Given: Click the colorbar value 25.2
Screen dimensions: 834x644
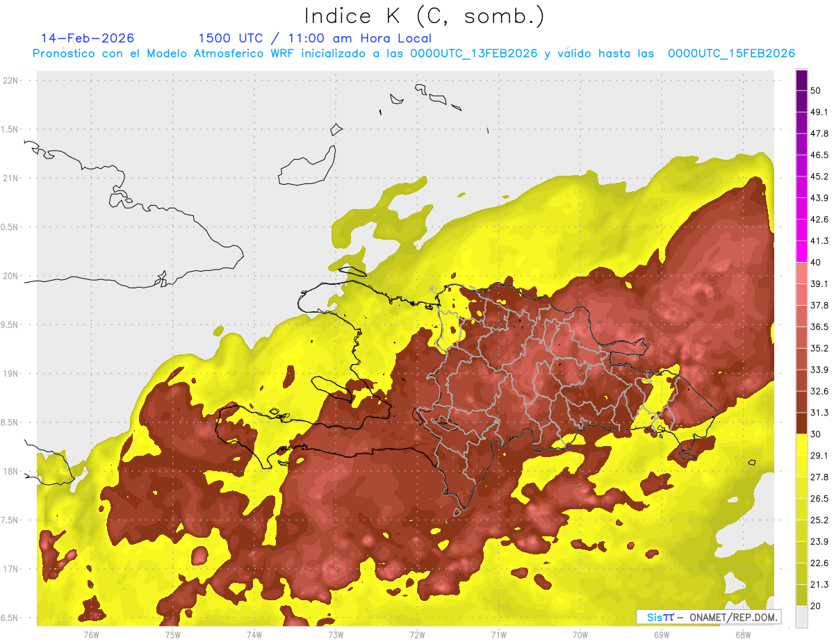Looking at the screenshot, I should click(819, 520).
